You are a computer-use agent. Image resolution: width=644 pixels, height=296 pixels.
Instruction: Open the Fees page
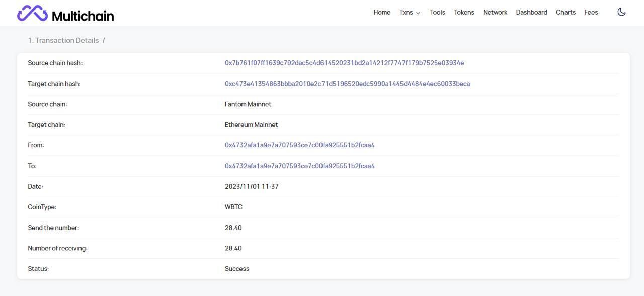coord(591,12)
